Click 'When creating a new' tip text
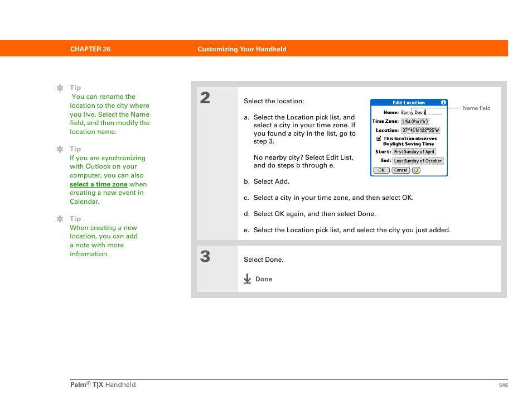Image resolution: width=532 pixels, height=412 pixels. (x=104, y=228)
